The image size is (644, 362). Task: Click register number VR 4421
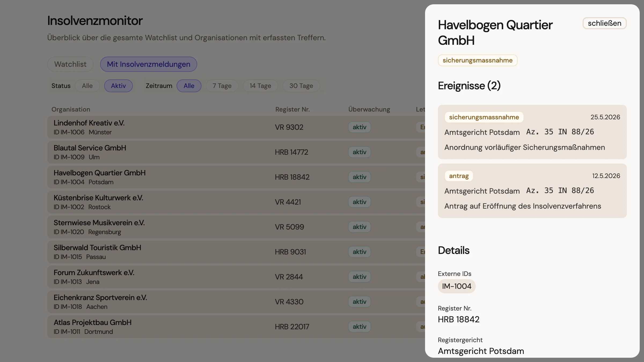pyautogui.click(x=288, y=202)
